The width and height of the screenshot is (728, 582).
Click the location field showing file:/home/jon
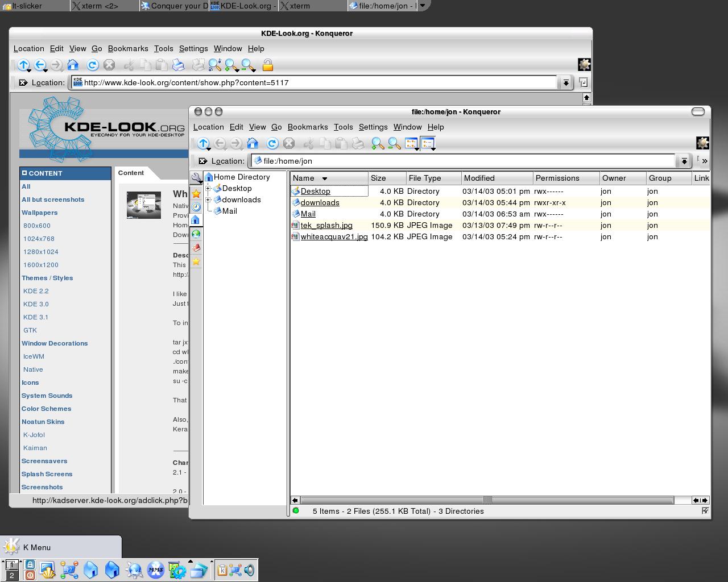(x=464, y=161)
